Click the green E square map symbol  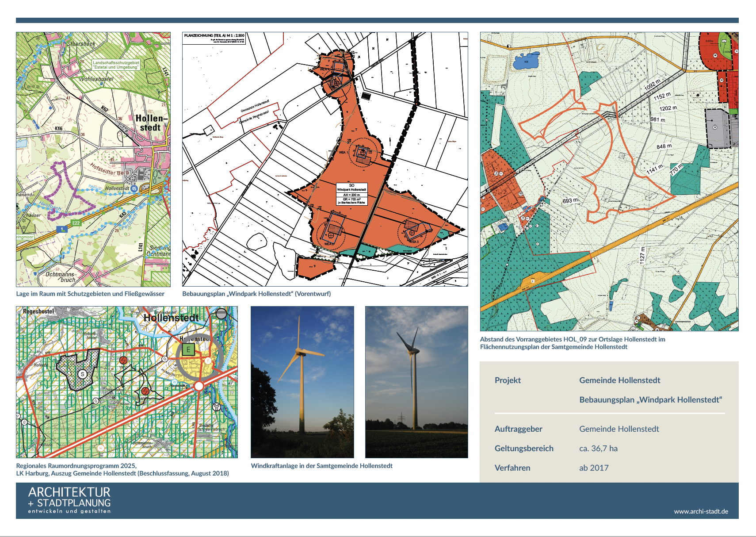pos(188,350)
